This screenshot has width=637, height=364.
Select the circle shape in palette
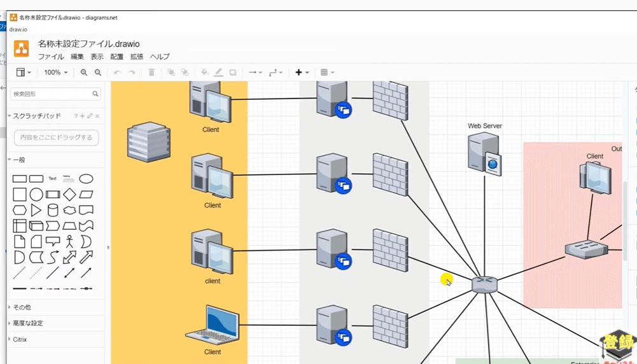[36, 195]
